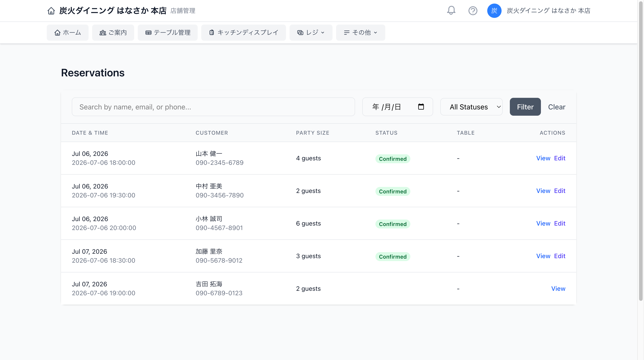Edit 山本 健一 reservation

tap(559, 158)
